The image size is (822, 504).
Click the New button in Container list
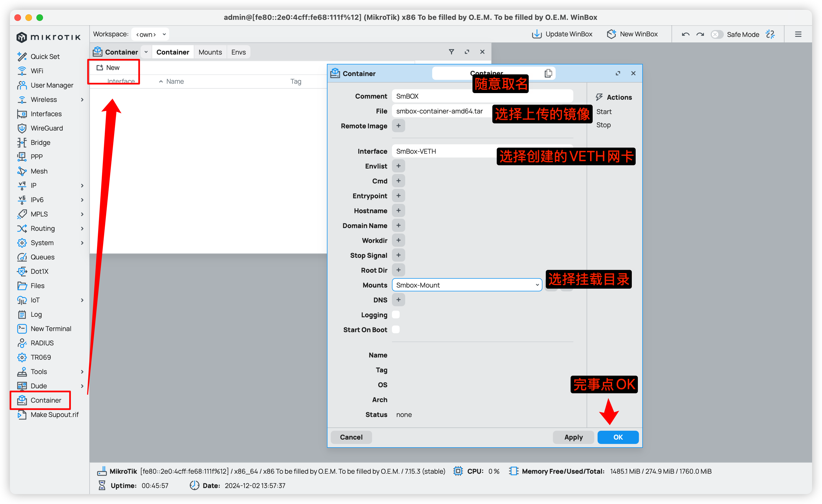tap(108, 68)
